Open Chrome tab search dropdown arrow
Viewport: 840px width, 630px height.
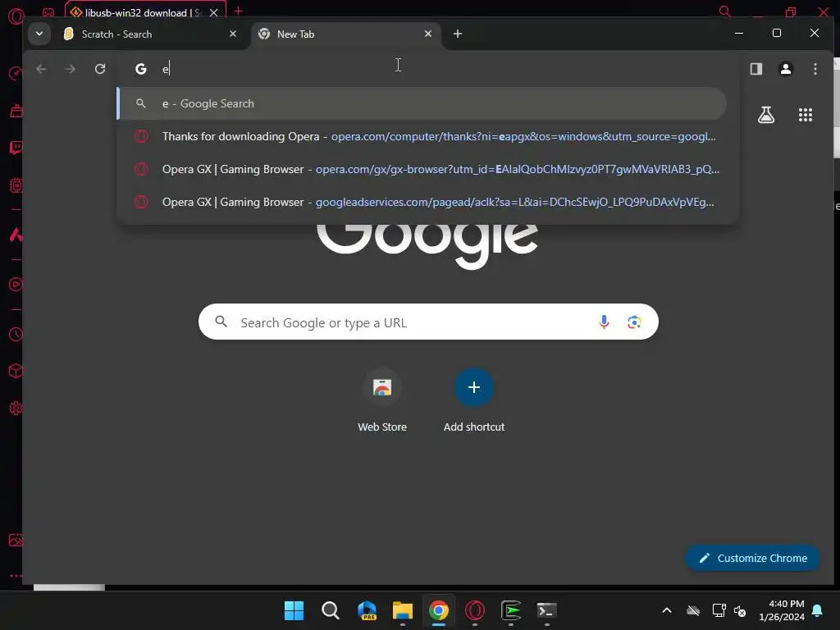(39, 34)
